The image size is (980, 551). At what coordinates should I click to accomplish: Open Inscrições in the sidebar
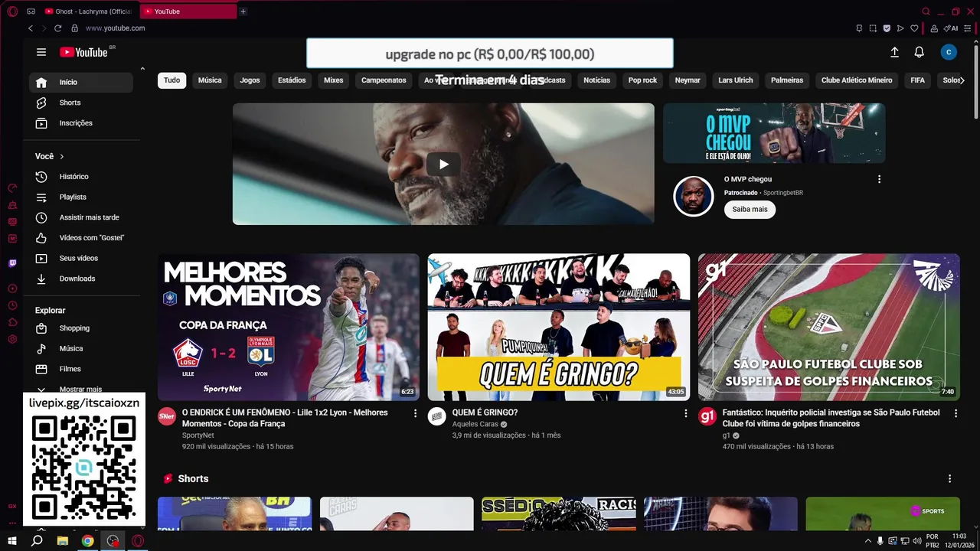coord(81,123)
